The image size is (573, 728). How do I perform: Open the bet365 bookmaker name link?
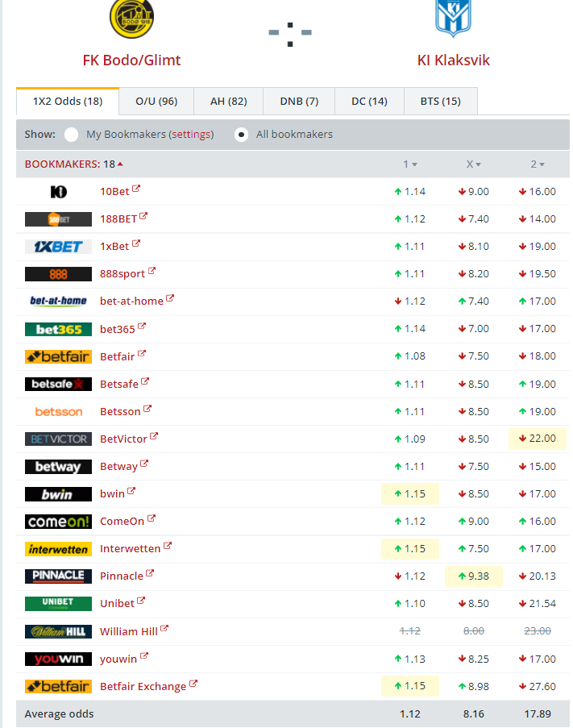(118, 329)
